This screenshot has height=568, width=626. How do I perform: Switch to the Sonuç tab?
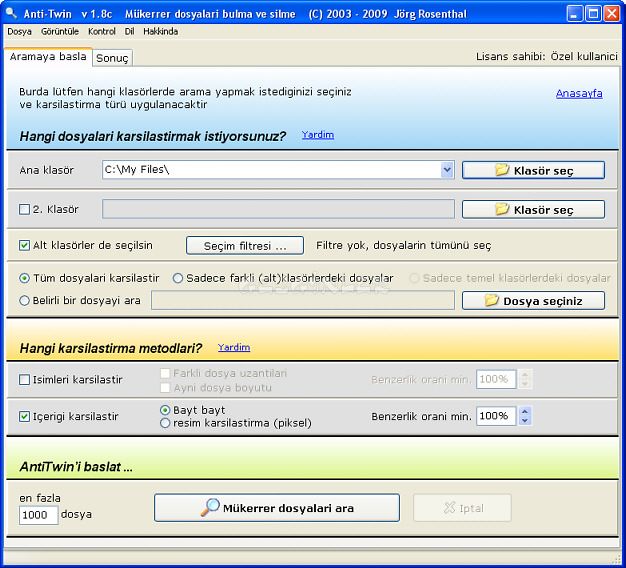(x=112, y=58)
